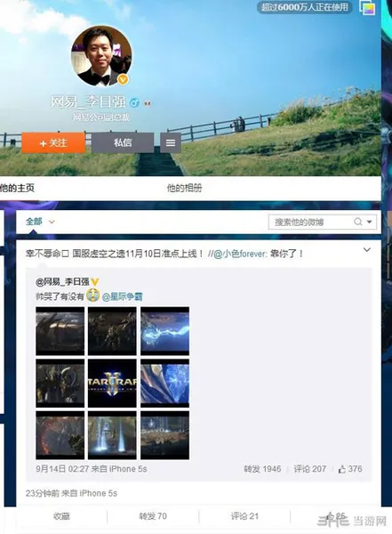Open 评论 21 comments
The width and height of the screenshot is (392, 534).
click(244, 516)
